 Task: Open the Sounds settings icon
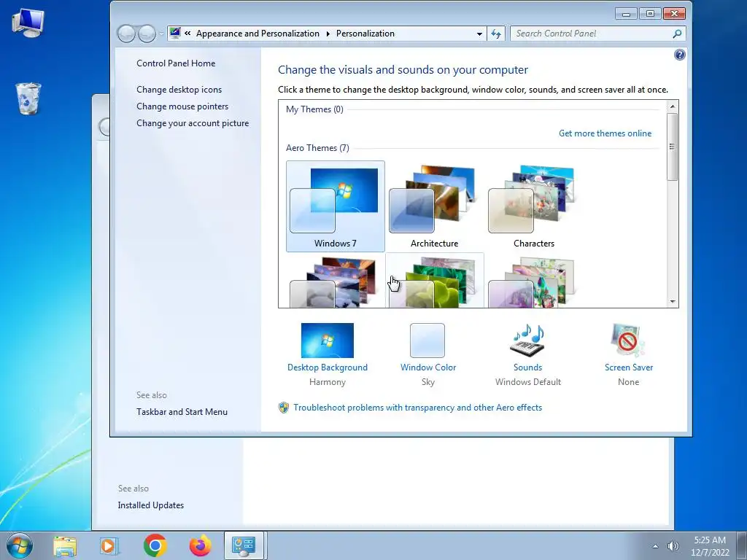point(527,340)
